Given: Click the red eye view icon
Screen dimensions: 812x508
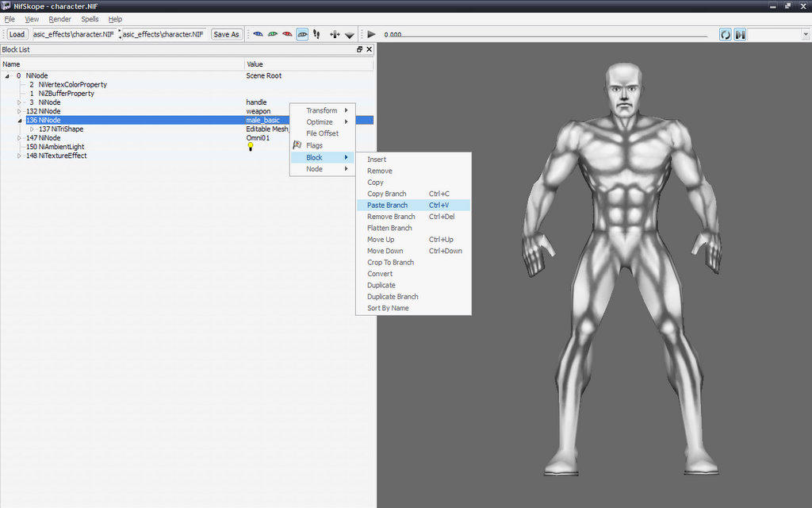Looking at the screenshot, I should pyautogui.click(x=287, y=34).
